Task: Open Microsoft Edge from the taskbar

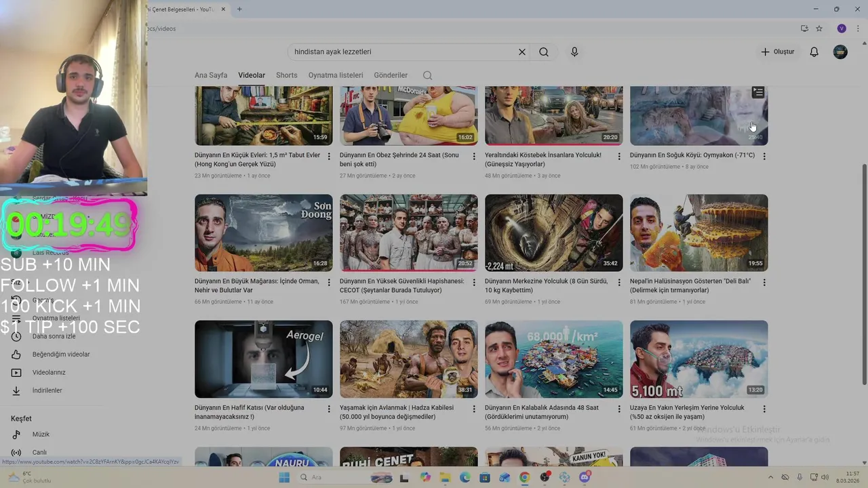Action: click(465, 477)
